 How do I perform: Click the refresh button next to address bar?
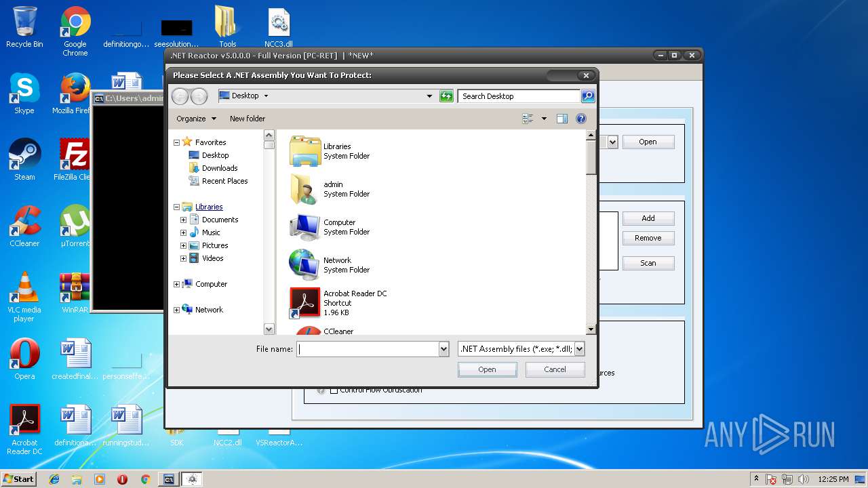click(446, 96)
